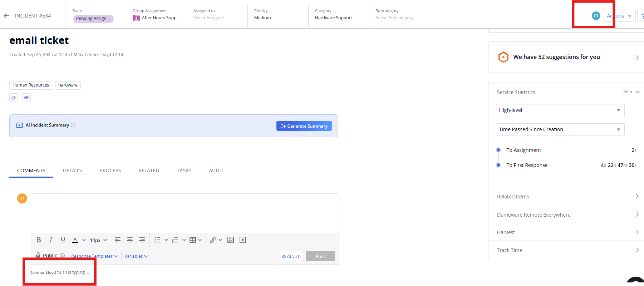Click the paperclip attachment icon under the tags
The height and width of the screenshot is (286, 644).
(26, 98)
